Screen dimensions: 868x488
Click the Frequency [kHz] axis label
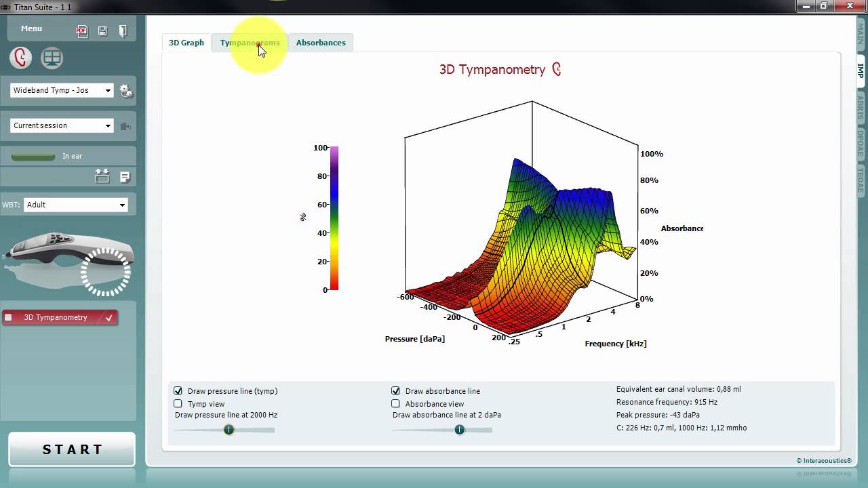pos(616,344)
